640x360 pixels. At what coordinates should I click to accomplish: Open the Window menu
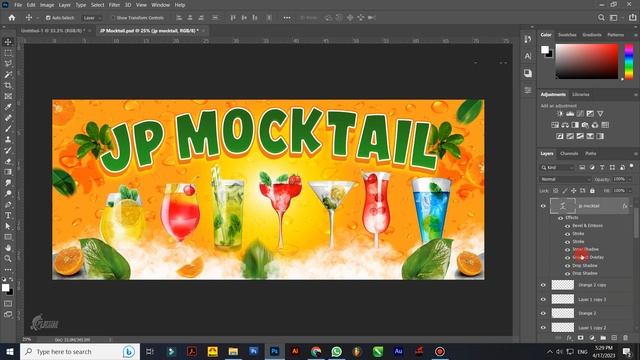[160, 5]
